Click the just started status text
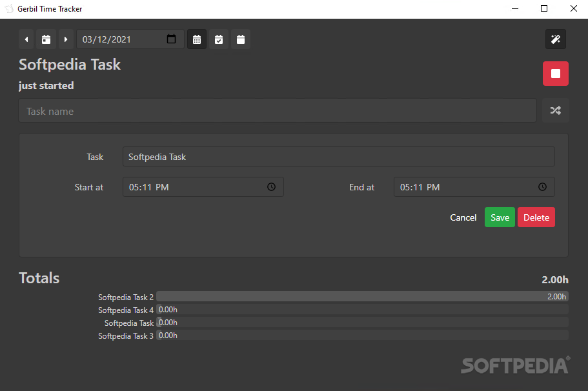 point(46,85)
